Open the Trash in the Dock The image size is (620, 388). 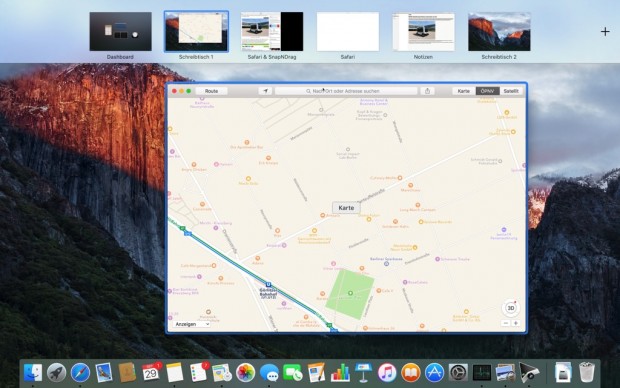(587, 373)
